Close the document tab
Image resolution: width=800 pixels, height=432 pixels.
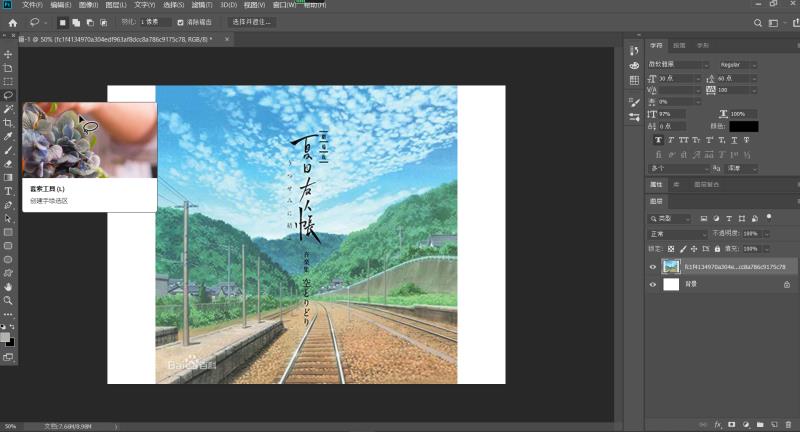point(227,39)
